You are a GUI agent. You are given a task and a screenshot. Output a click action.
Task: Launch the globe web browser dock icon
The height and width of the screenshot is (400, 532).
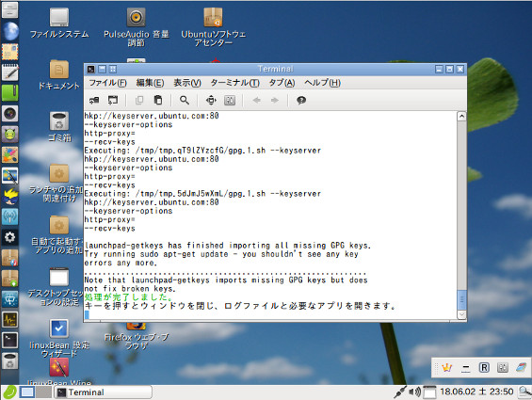click(x=9, y=30)
